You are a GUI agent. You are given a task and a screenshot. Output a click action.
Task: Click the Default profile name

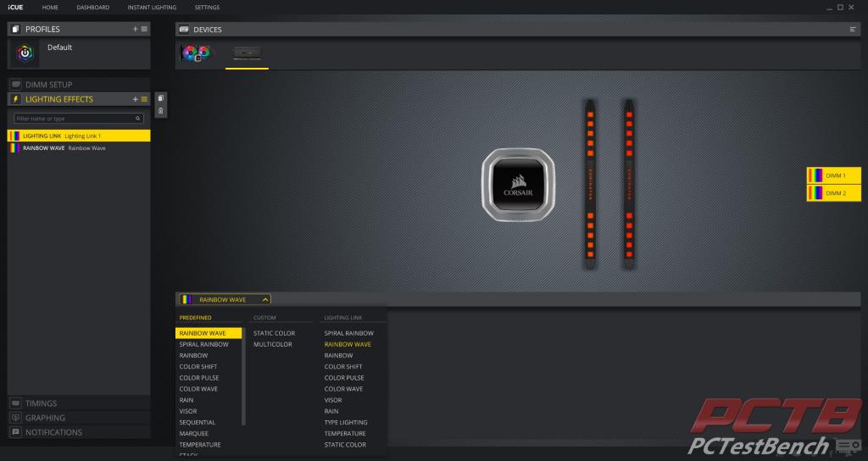click(60, 47)
